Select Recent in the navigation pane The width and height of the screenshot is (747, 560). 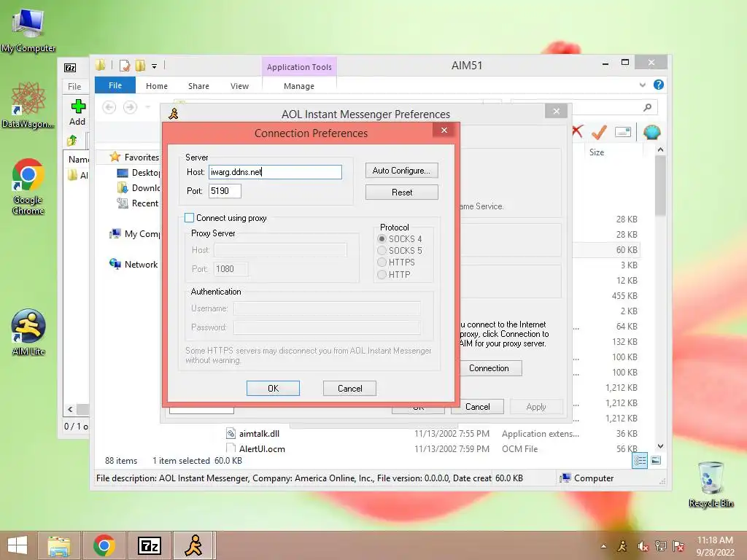(138, 203)
